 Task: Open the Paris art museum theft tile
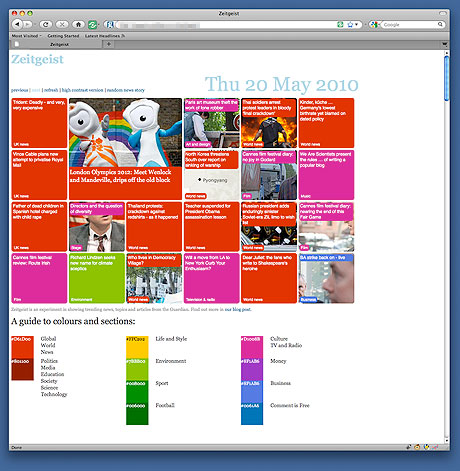pos(212,123)
